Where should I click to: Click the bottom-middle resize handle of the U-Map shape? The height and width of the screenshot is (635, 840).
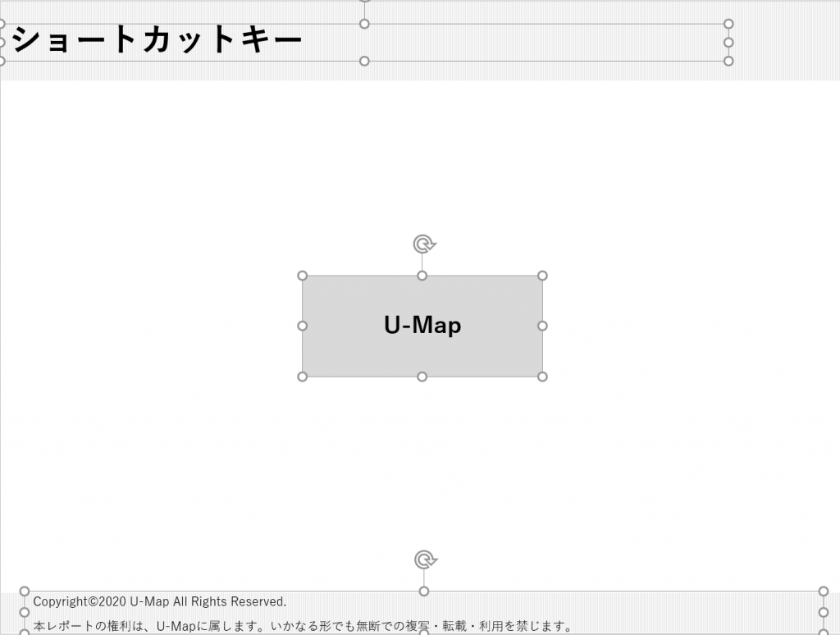click(x=422, y=377)
